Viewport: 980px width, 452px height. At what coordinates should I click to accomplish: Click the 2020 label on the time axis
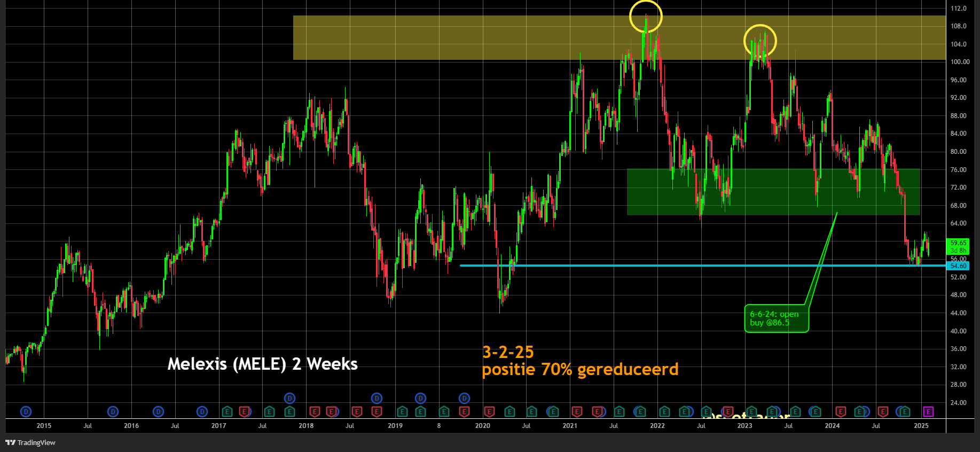click(x=482, y=426)
